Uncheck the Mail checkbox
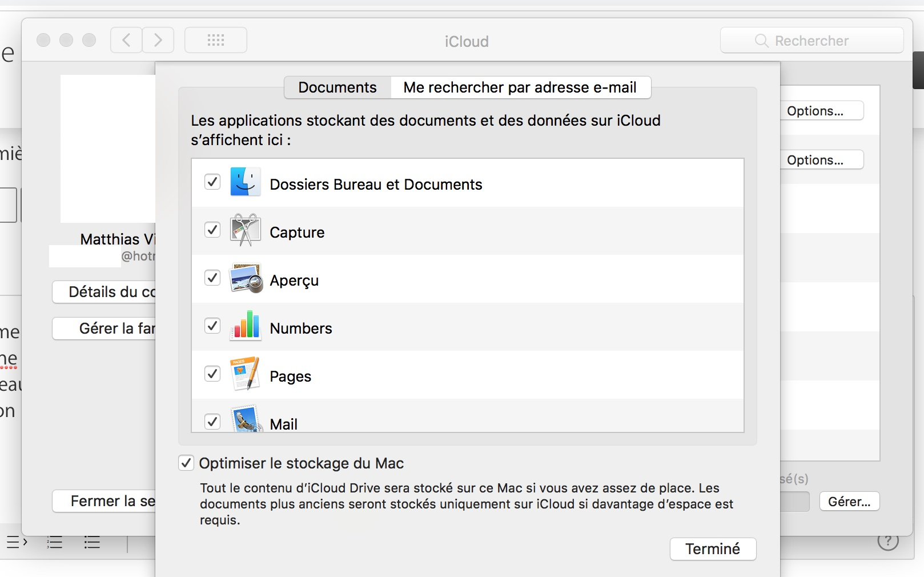This screenshot has height=577, width=924. tap(212, 422)
